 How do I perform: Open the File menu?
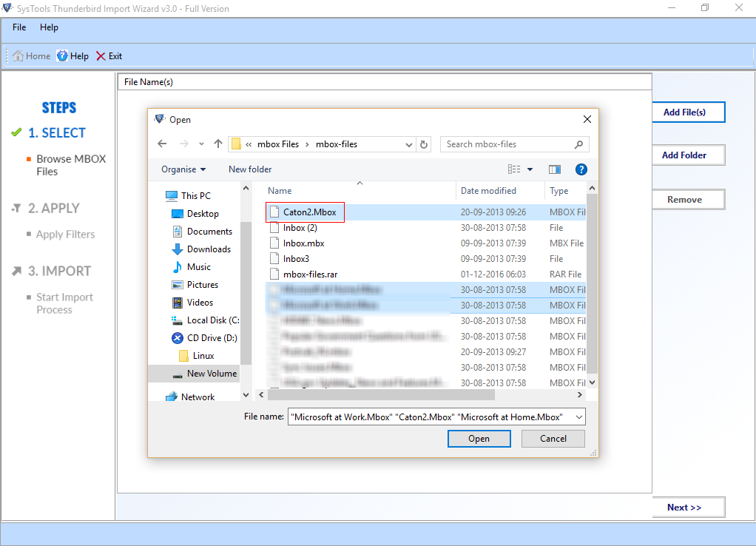[19, 27]
